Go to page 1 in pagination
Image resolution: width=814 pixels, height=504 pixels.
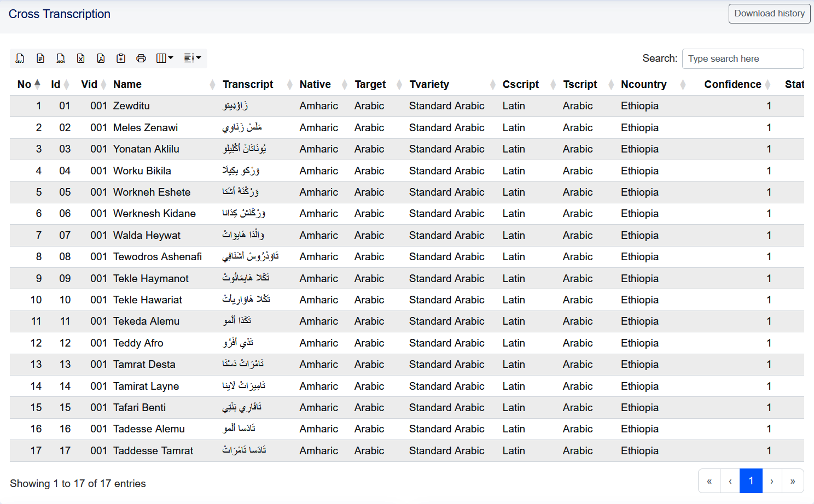point(751,481)
